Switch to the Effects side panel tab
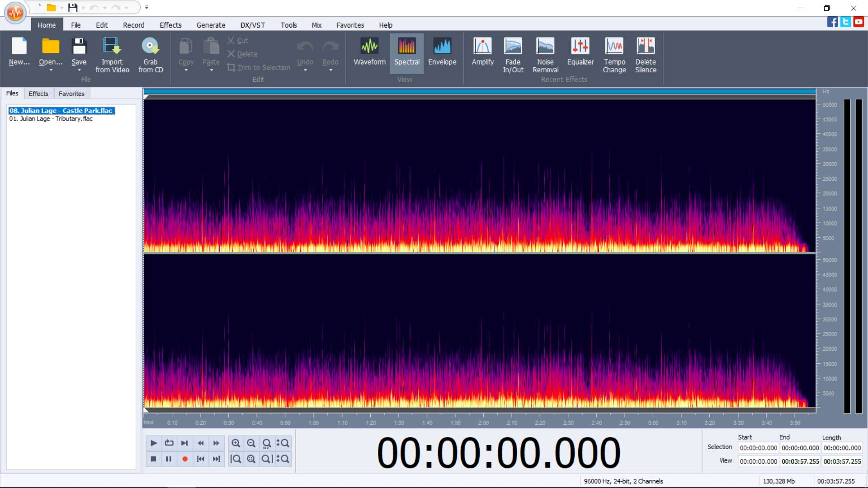 pyautogui.click(x=38, y=94)
